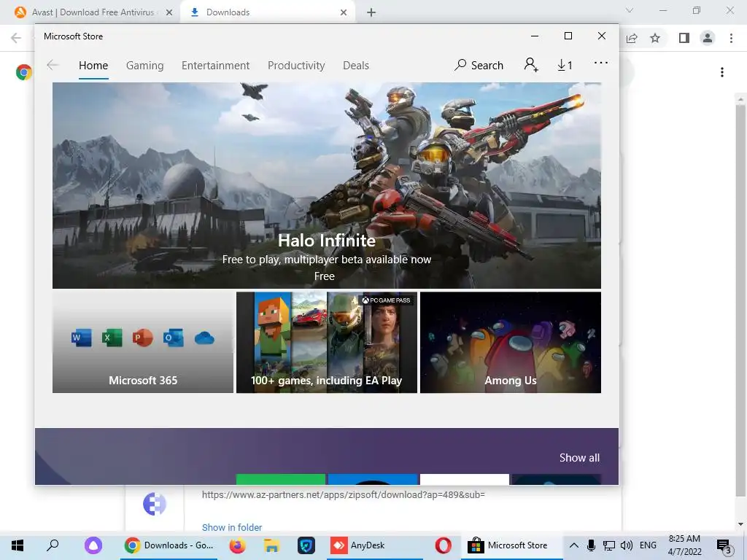Select the Productivity tab
The width and height of the screenshot is (747, 560).
coord(296,66)
